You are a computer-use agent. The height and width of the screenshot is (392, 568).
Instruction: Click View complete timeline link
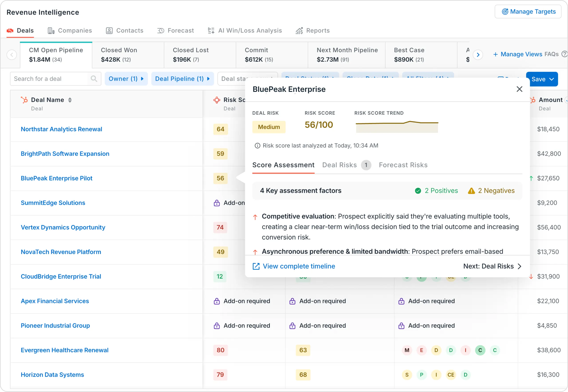click(x=294, y=266)
